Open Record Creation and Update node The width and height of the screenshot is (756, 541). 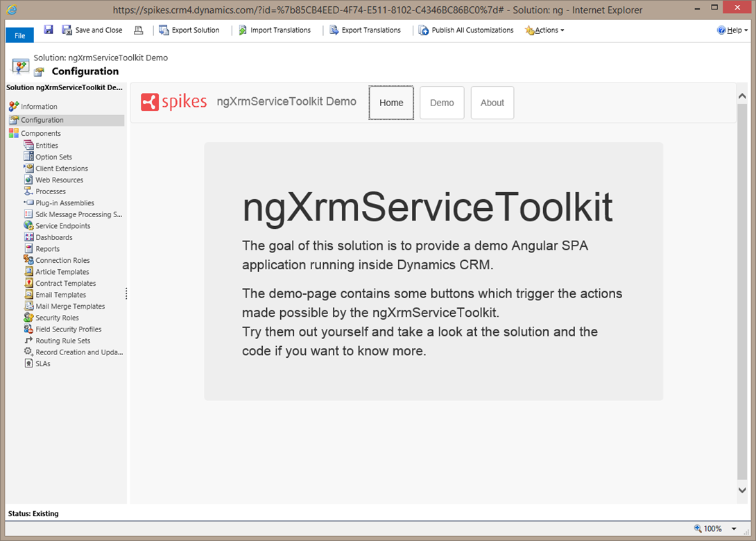[79, 352]
